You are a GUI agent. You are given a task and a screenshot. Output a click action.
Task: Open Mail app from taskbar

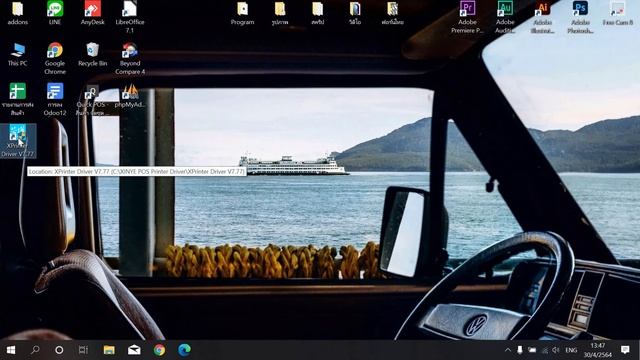pos(134,350)
